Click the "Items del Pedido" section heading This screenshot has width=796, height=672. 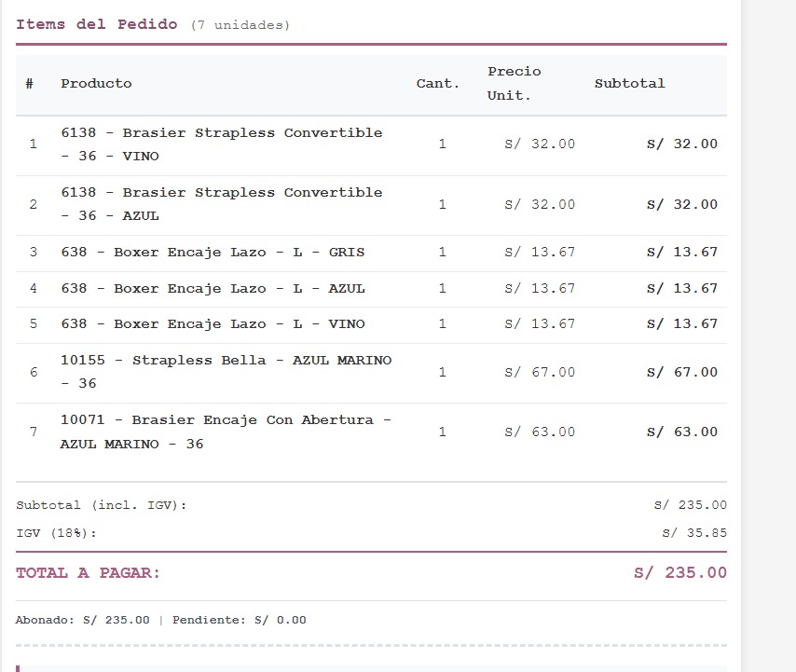point(96,24)
